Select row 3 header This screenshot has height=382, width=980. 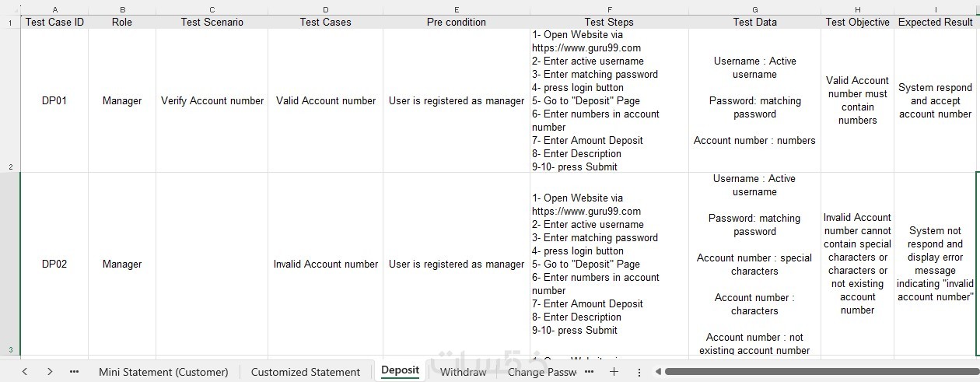click(x=9, y=264)
